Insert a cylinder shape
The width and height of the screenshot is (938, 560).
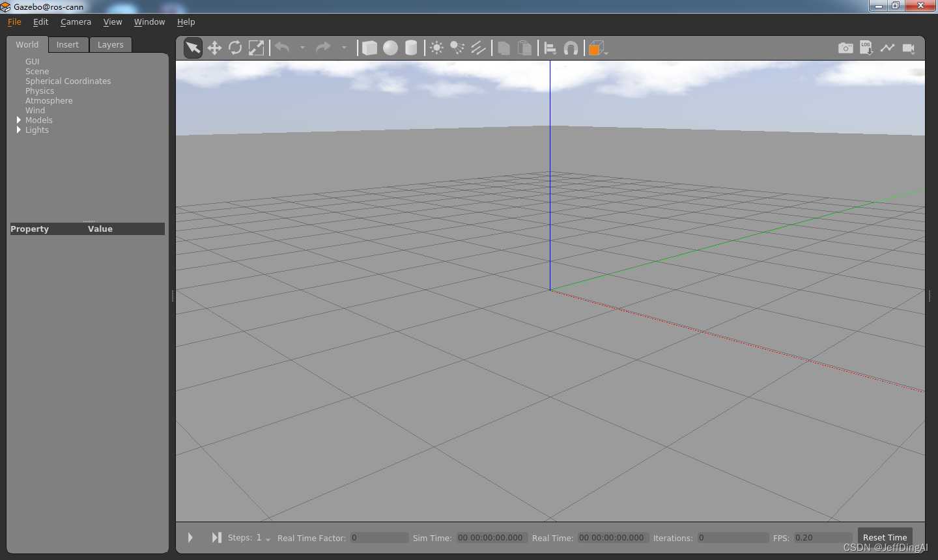click(x=411, y=48)
